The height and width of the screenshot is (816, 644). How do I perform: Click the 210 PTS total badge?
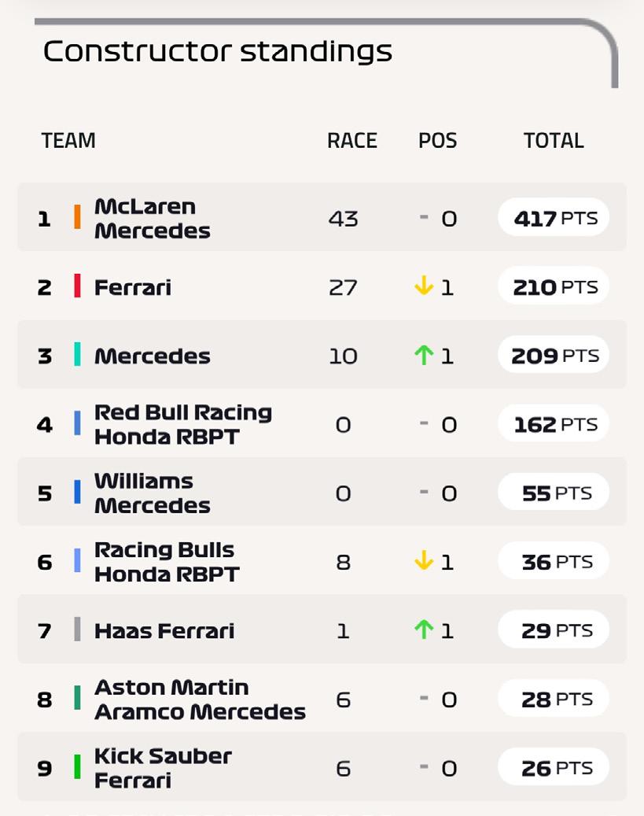[x=554, y=287]
